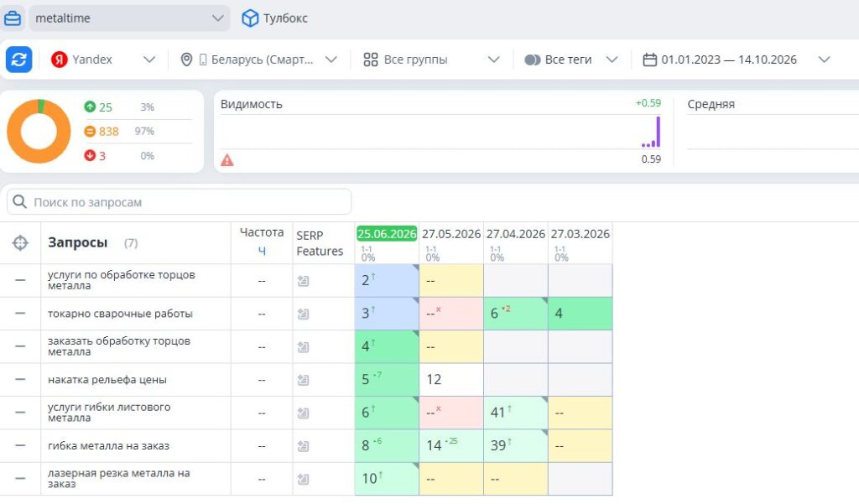
Task: Click the crosshair target icon beside Запросы
Action: tap(20, 242)
